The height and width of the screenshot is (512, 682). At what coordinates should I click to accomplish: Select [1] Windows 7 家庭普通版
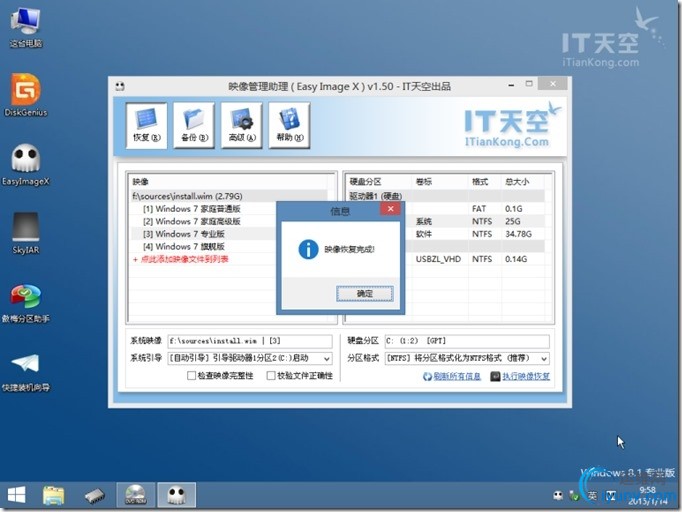pyautogui.click(x=191, y=209)
